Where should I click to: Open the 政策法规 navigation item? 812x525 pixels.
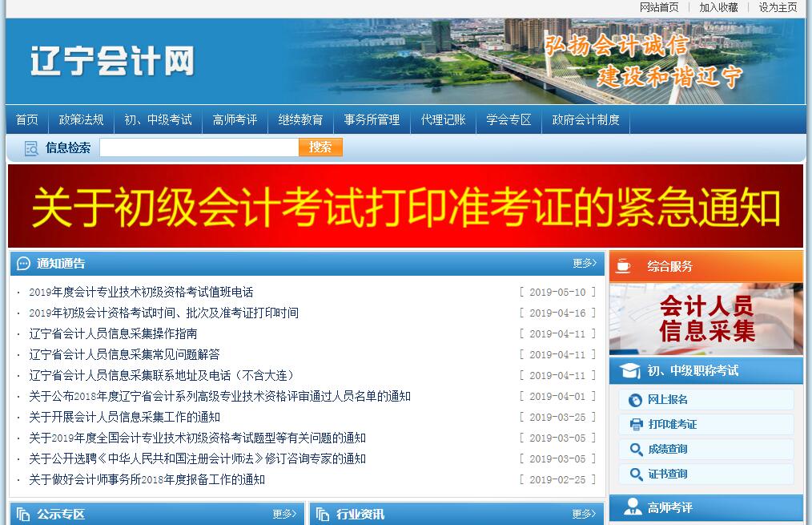[82, 119]
